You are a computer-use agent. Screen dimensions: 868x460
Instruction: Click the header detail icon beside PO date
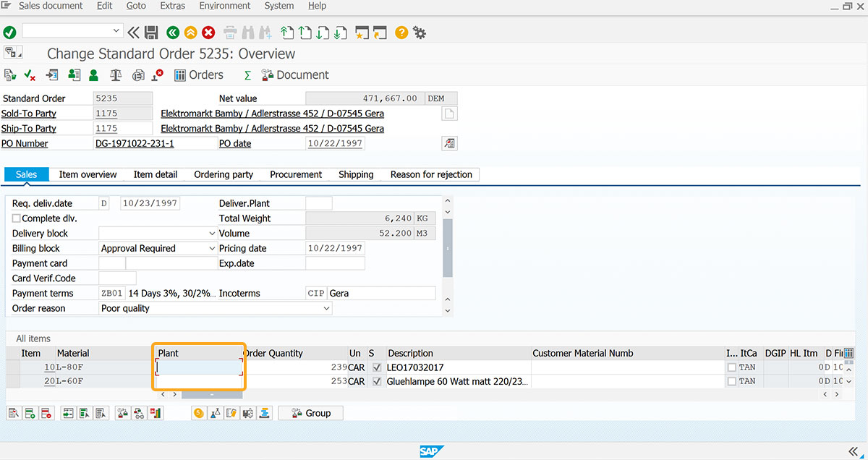450,143
